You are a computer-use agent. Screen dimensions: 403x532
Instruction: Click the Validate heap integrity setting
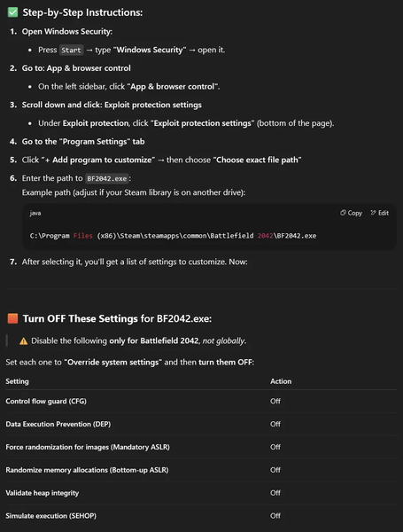point(42,493)
